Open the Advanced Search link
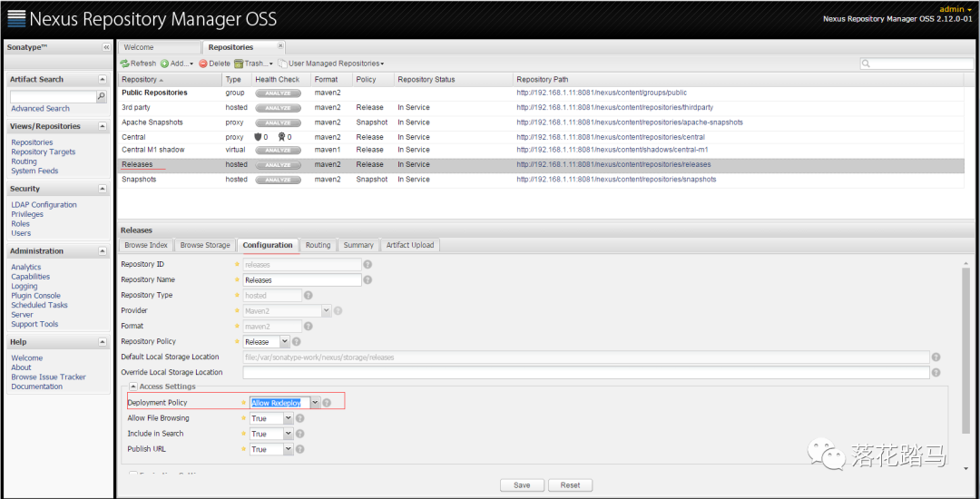This screenshot has width=980, height=499. tap(40, 109)
